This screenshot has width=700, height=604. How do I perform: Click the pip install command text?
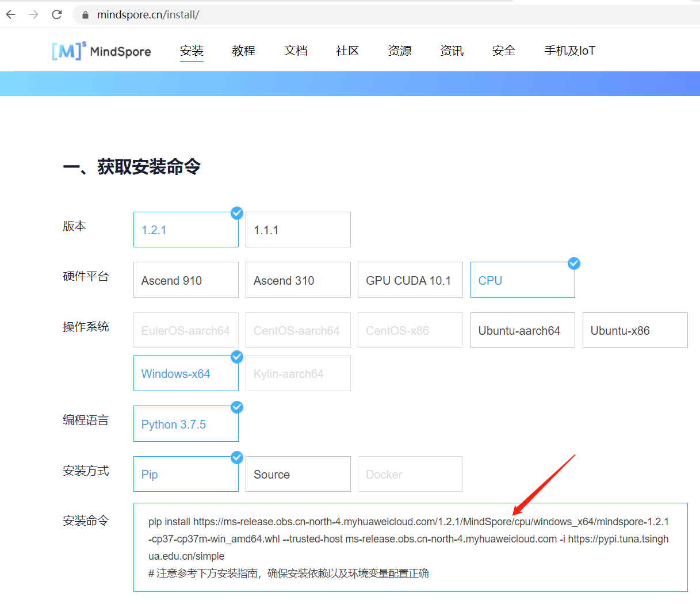pos(408,539)
